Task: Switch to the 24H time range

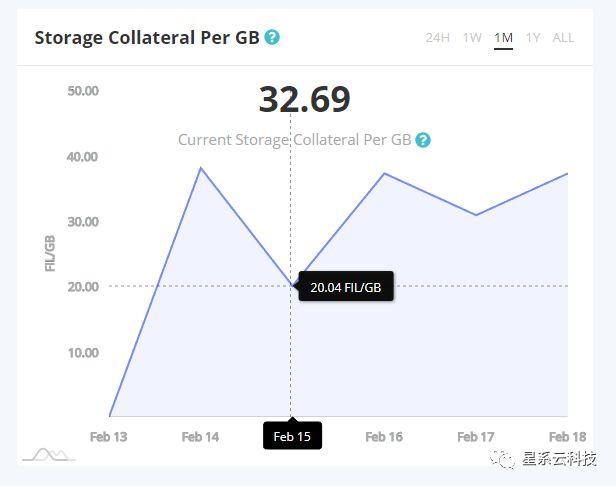Action: coord(437,38)
